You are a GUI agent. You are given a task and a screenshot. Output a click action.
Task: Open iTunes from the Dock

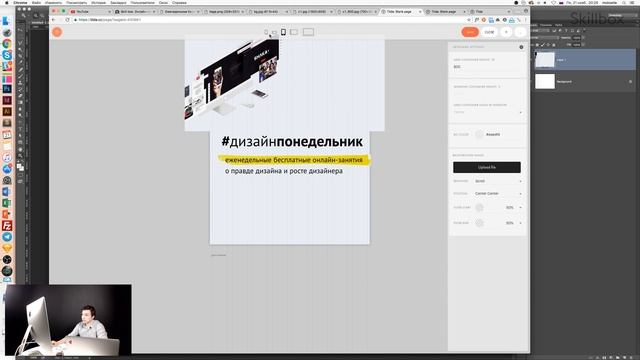(x=7, y=157)
